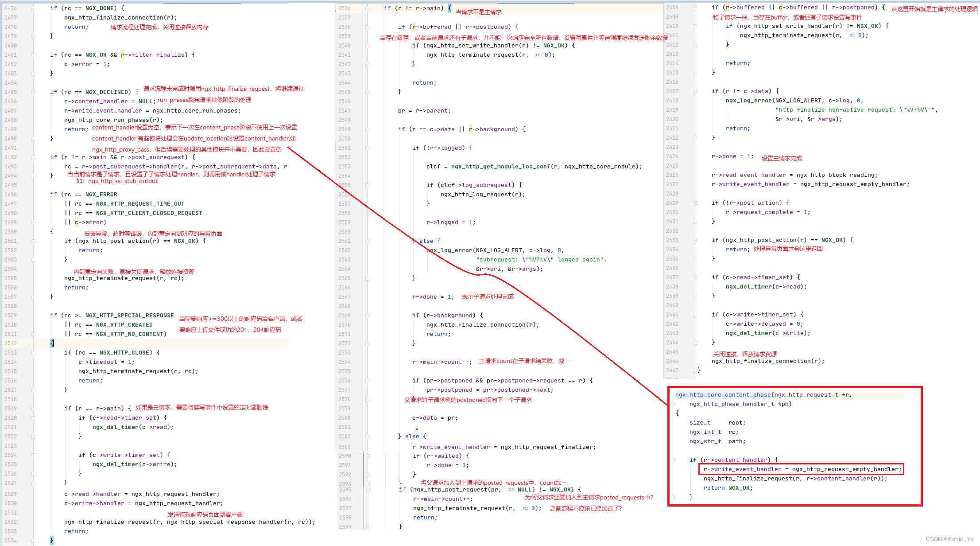Collapse the fold marker on line 2476

tap(34, 8)
